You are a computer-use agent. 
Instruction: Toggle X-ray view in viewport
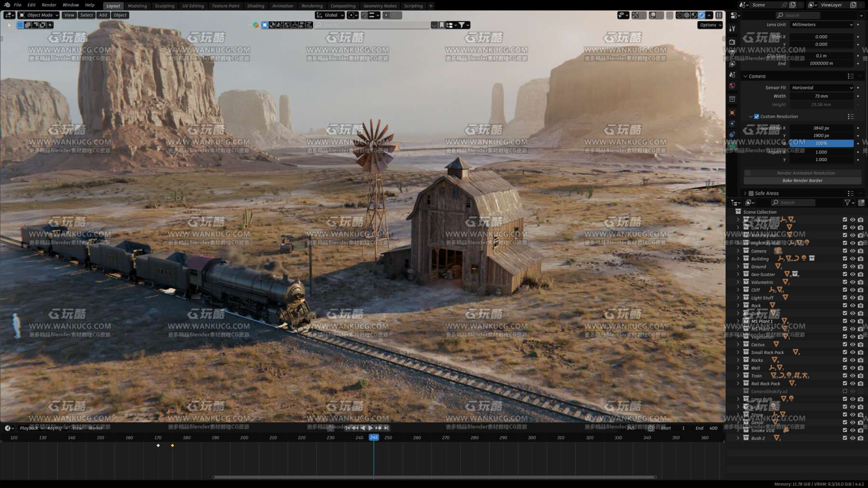[670, 15]
